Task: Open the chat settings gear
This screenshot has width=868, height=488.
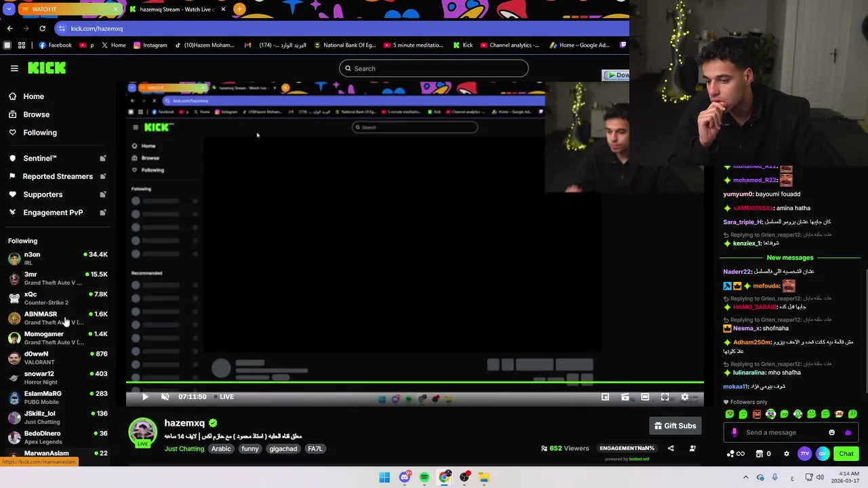Action: click(787, 453)
